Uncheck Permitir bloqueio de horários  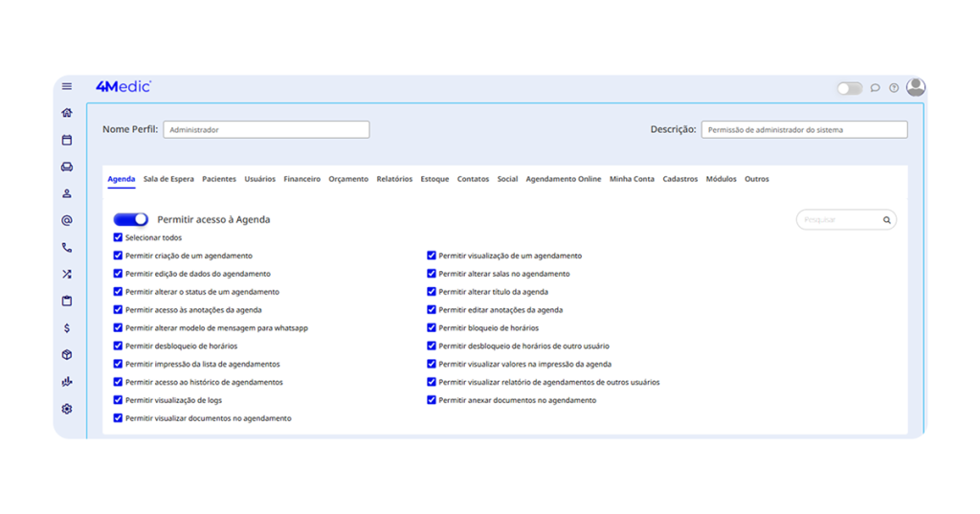[x=432, y=328]
